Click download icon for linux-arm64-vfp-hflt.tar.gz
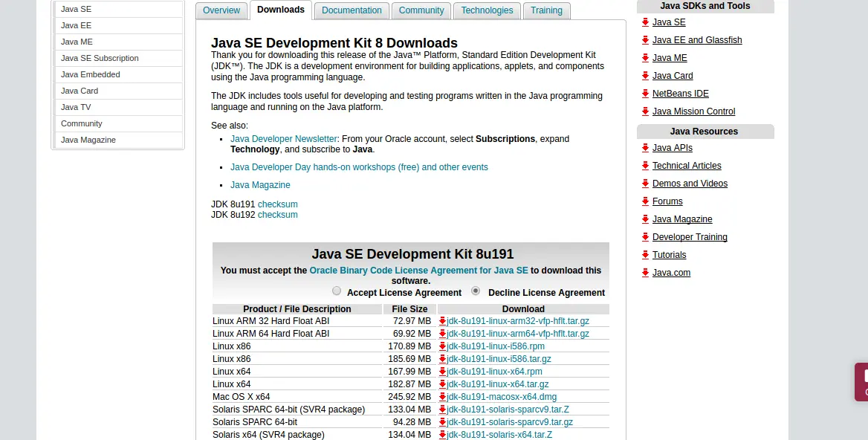Screen dimensions: 868x440 (442, 334)
